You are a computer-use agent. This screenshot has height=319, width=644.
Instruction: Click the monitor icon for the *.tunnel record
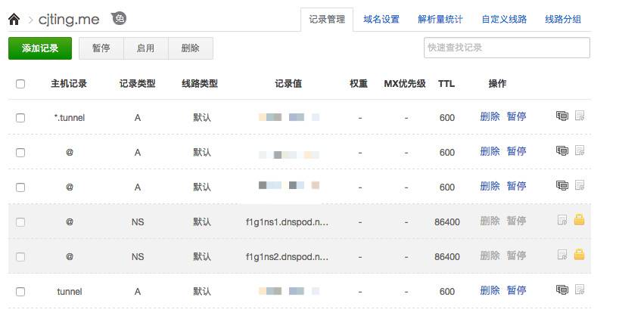(x=562, y=116)
